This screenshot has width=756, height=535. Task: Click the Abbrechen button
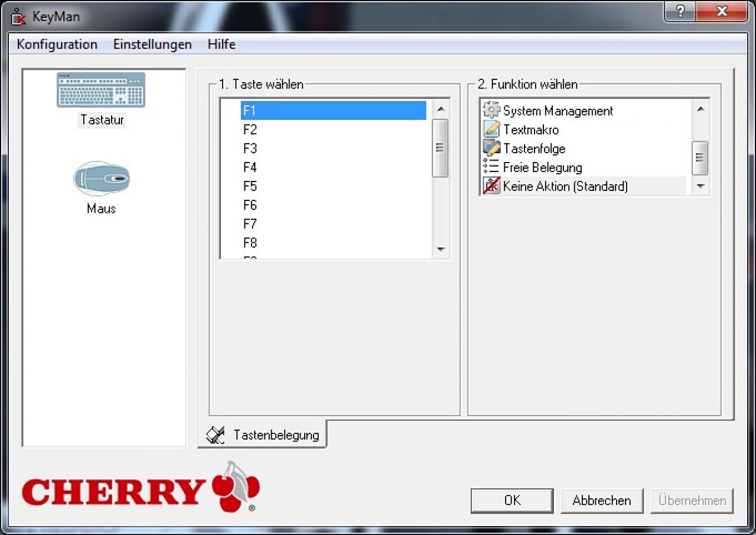click(x=602, y=501)
